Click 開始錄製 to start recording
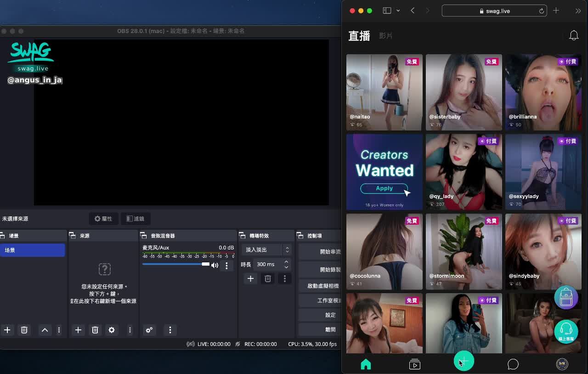 pyautogui.click(x=320, y=270)
